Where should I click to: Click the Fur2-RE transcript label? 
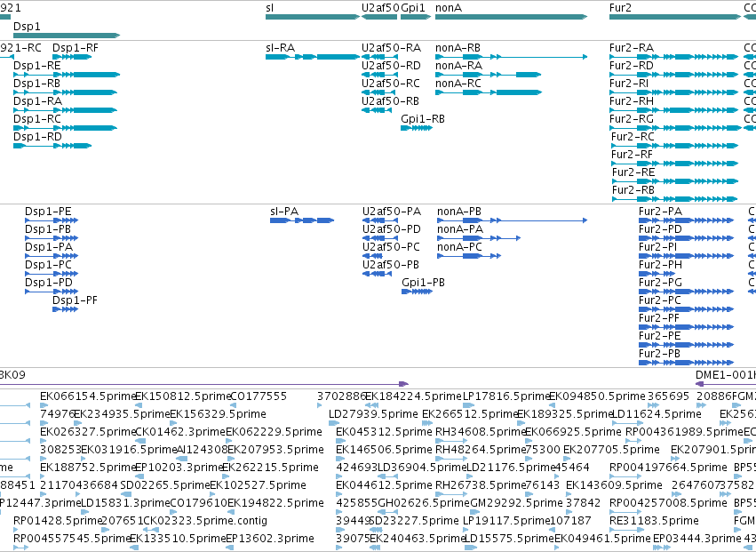click(633, 172)
